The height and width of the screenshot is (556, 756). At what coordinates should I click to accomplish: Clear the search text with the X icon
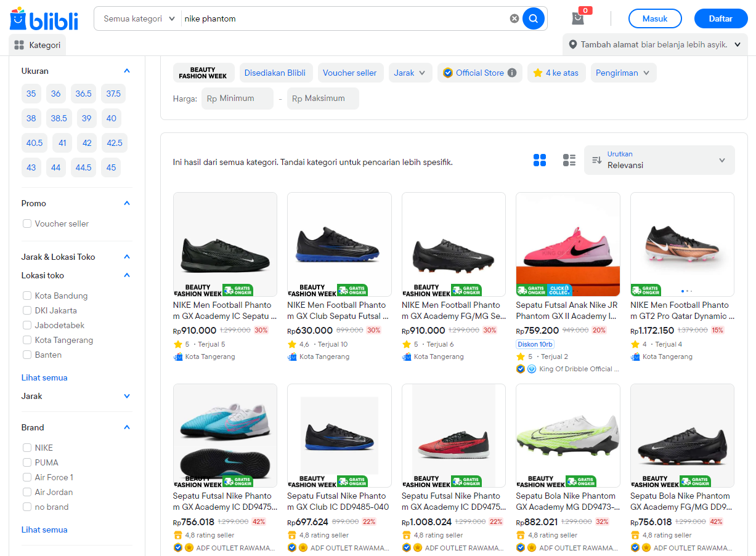[x=514, y=18]
